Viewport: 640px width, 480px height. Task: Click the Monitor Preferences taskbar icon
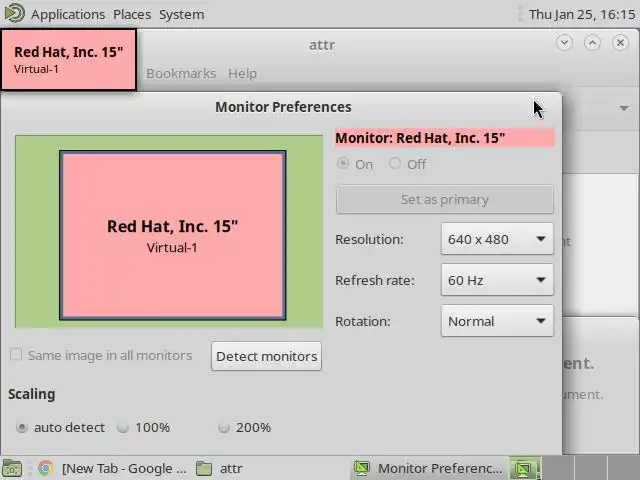[x=362, y=468]
